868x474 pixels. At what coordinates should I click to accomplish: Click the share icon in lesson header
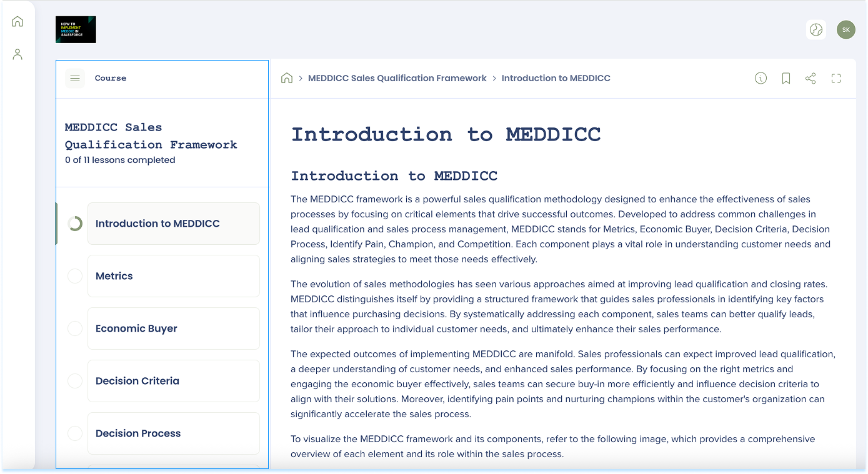[x=811, y=78]
